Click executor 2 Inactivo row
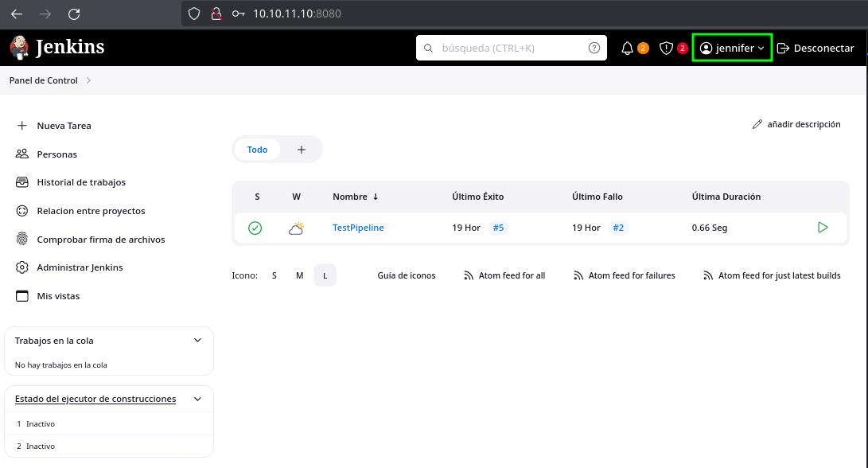 point(109,446)
